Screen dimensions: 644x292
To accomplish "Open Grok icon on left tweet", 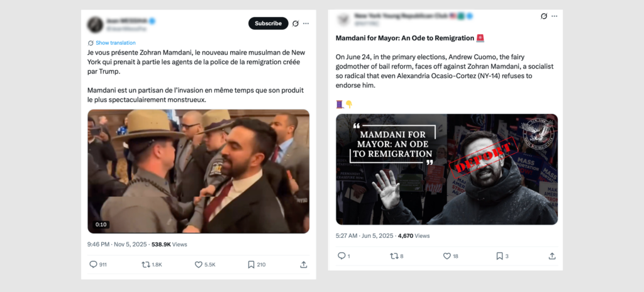I will (296, 23).
